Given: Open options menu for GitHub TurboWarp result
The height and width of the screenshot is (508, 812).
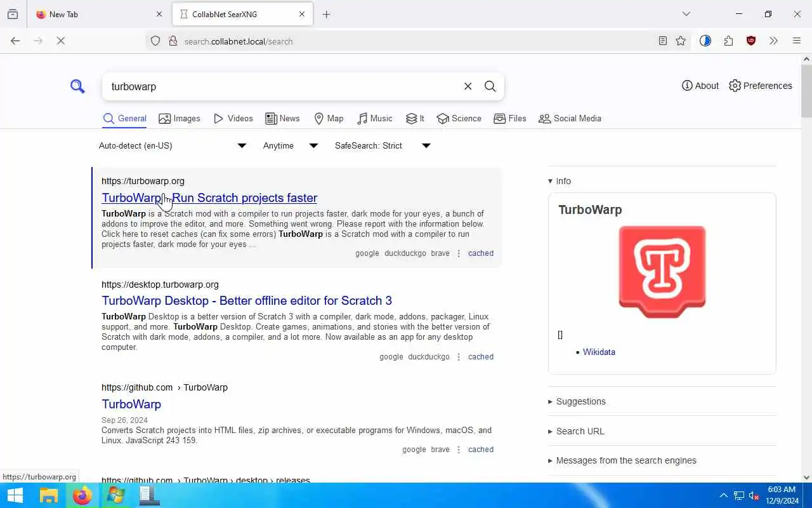Looking at the screenshot, I should 459,450.
